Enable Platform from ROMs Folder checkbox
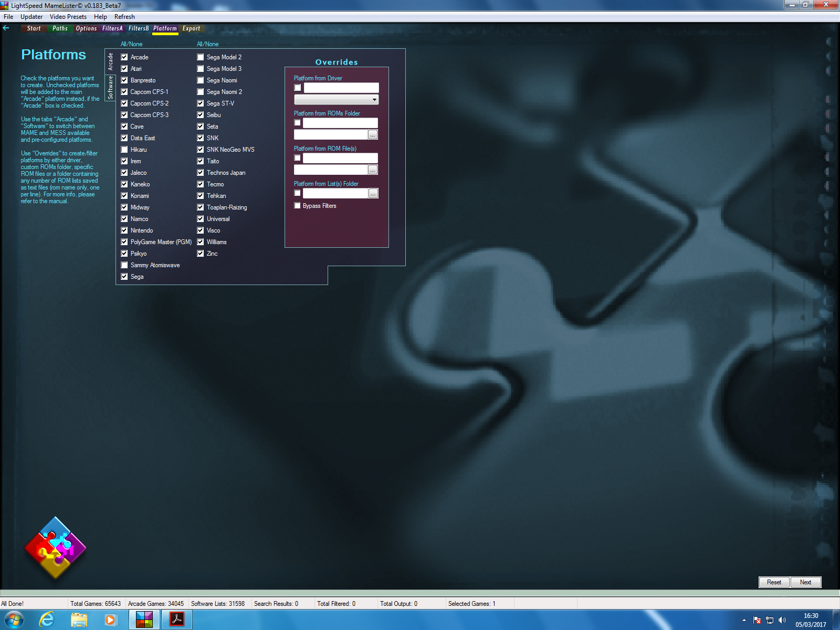840x630 pixels. pos(298,123)
